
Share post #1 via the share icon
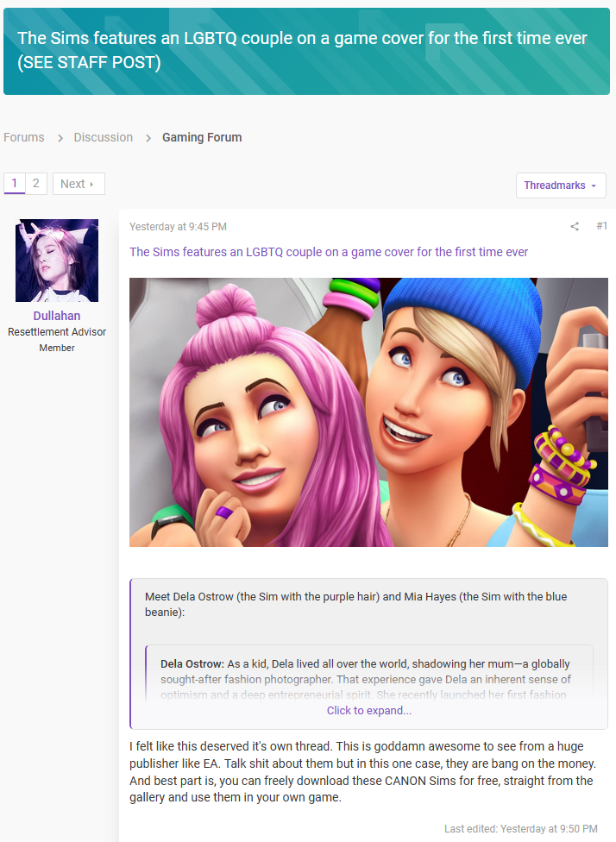[x=575, y=227]
